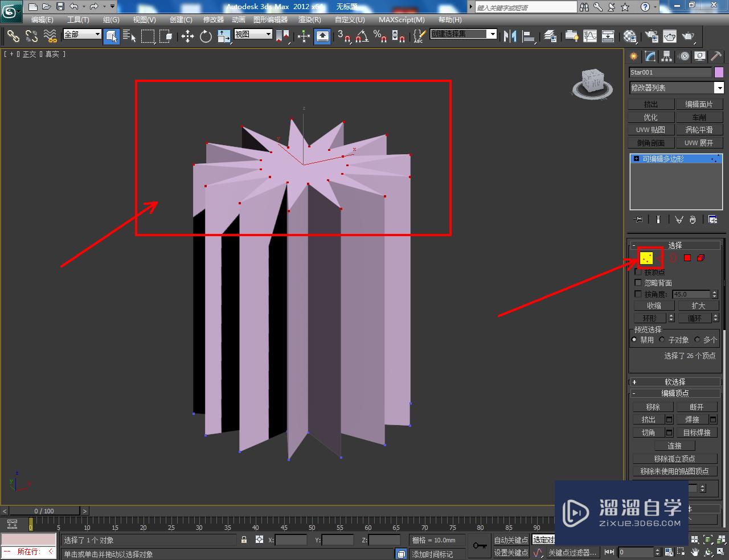Enable the 按顶点 checkbox
Viewport: 729px width, 560px height.
click(638, 272)
